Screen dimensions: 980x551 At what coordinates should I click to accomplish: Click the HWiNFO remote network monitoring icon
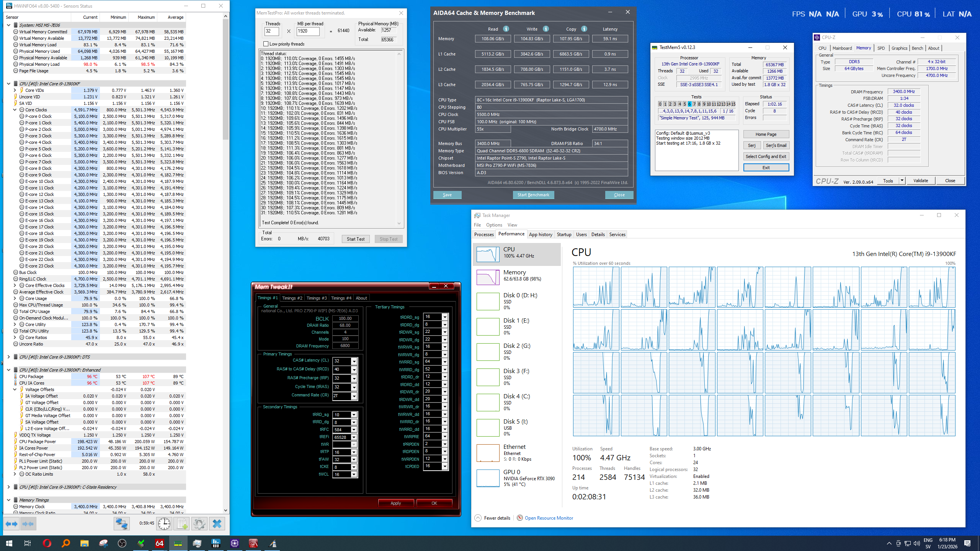tap(122, 523)
